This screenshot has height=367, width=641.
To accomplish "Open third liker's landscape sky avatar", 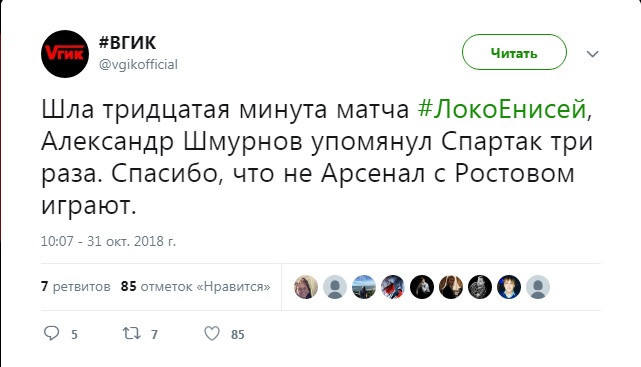I will tap(364, 287).
